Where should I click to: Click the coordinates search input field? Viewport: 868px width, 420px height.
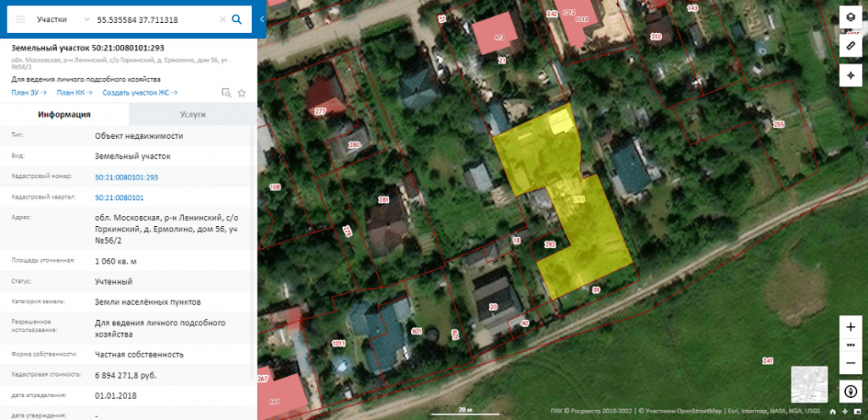(153, 19)
